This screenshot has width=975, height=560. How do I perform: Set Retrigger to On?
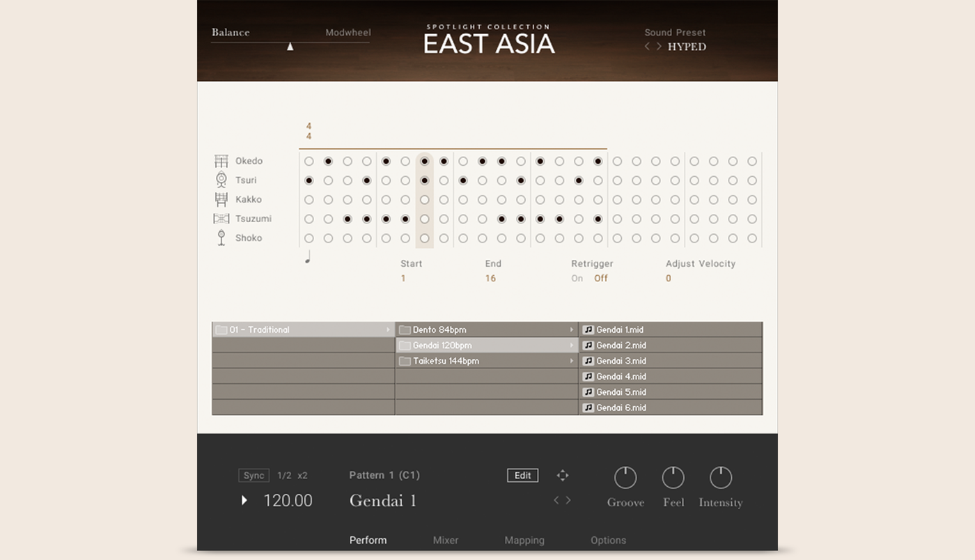[577, 278]
